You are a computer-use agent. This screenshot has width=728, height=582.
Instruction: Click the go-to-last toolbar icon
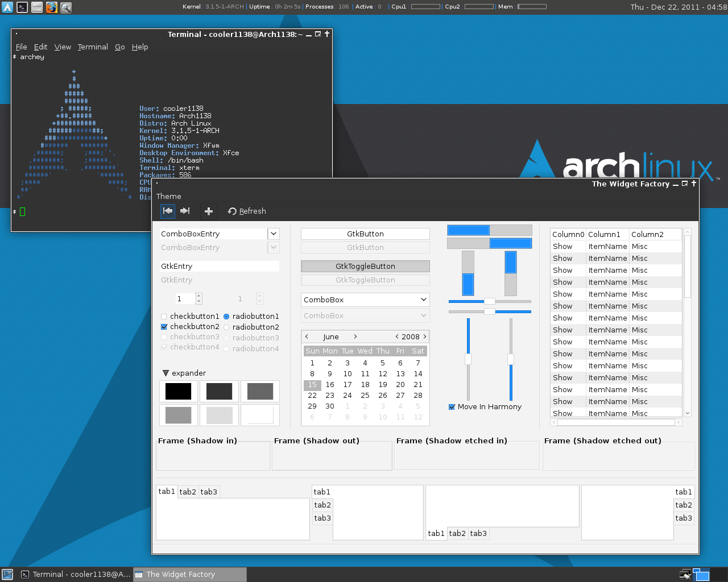click(185, 211)
